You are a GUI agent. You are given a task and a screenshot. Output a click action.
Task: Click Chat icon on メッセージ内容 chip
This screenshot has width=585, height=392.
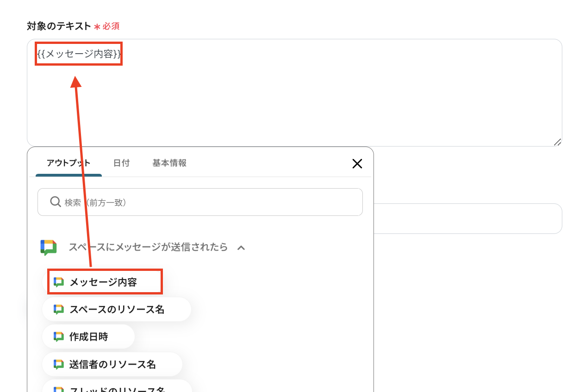click(59, 282)
